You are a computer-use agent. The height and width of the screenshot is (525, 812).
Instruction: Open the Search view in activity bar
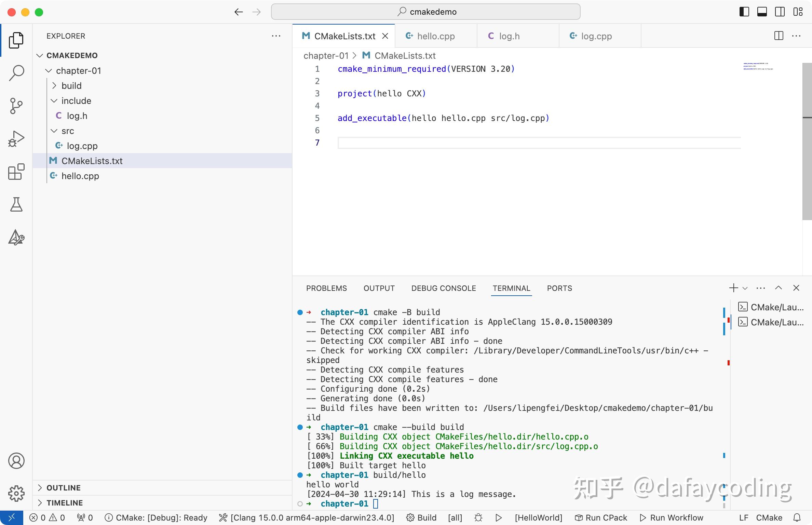16,73
